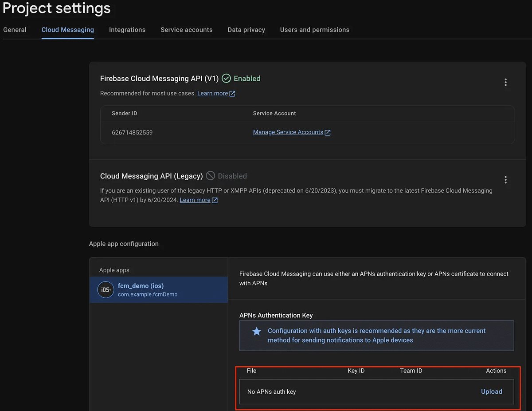
Task: Open the Service accounts tab
Action: [187, 30]
